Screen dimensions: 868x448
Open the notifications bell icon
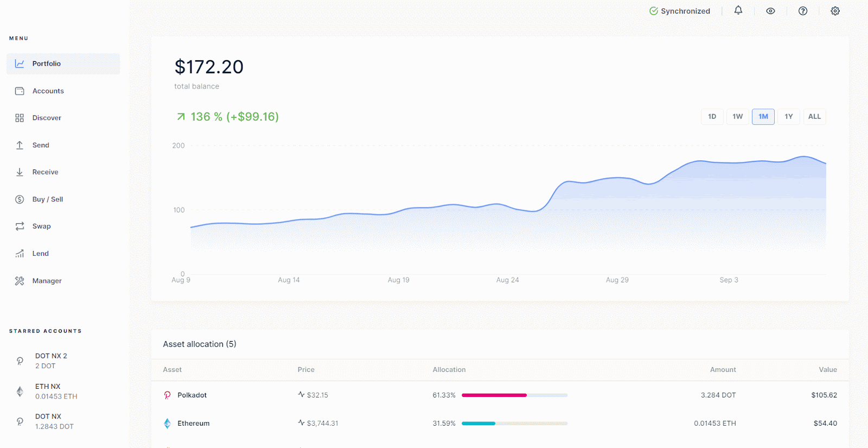(738, 10)
